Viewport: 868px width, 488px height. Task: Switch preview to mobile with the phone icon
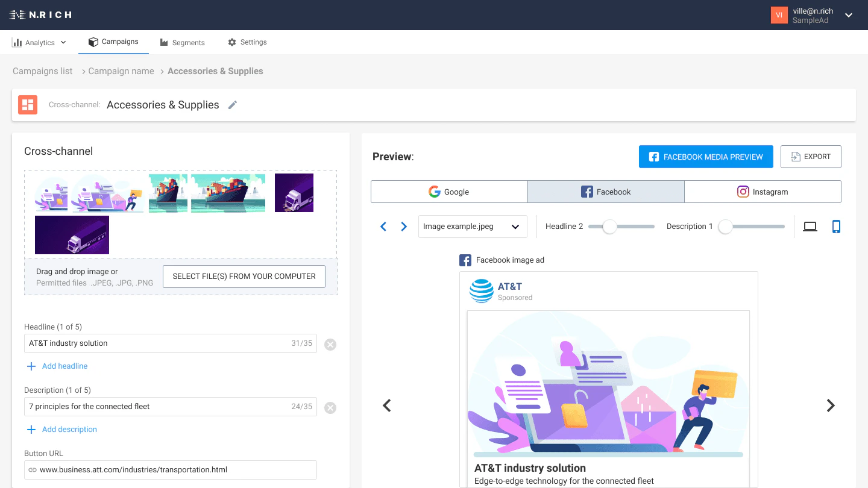[x=836, y=226]
